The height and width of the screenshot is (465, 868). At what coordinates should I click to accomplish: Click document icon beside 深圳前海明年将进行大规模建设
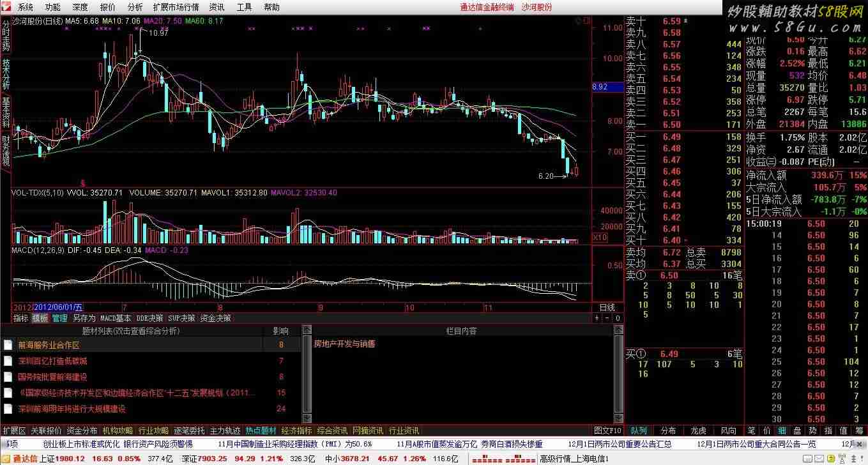point(8,409)
